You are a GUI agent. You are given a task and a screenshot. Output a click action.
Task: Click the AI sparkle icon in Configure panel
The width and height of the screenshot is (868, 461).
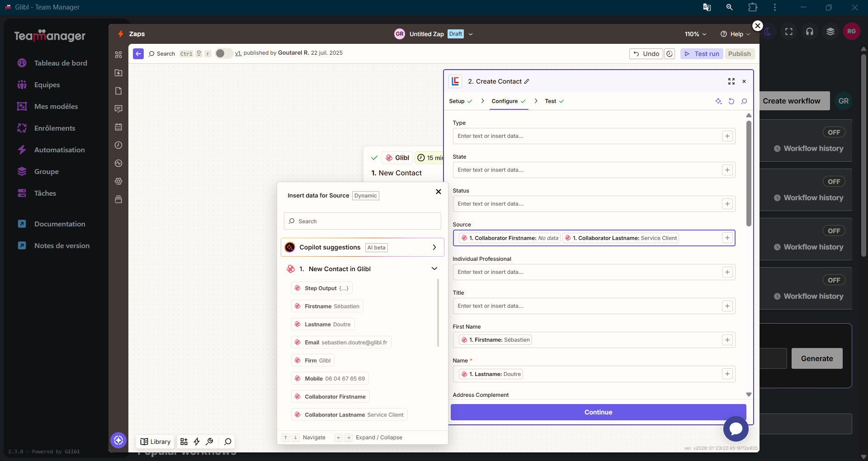[x=718, y=101]
